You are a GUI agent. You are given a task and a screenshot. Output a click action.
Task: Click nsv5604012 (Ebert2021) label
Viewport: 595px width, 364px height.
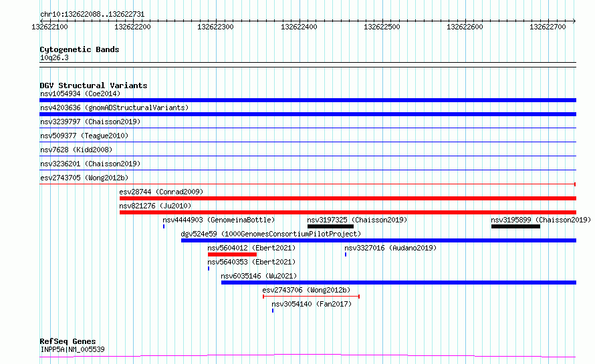coord(251,248)
